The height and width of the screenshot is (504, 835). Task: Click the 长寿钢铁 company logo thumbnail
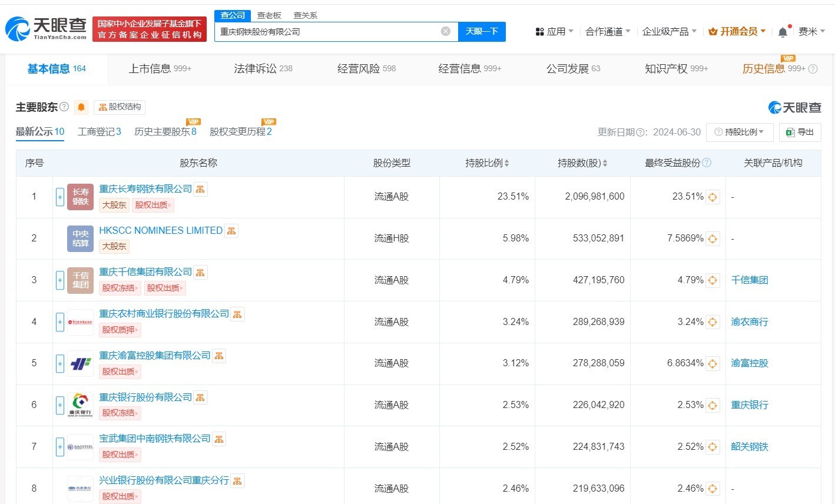[x=81, y=197]
